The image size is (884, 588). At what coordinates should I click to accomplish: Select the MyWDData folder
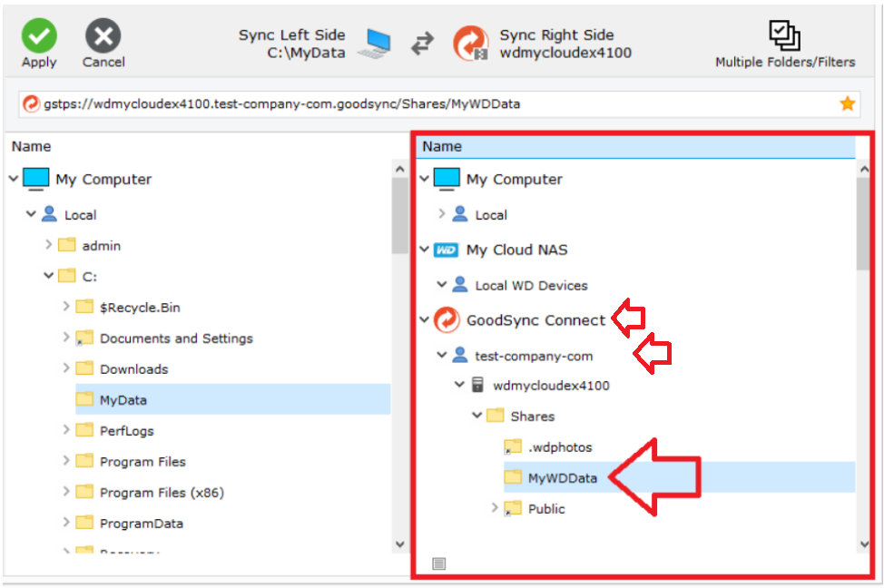coord(562,478)
